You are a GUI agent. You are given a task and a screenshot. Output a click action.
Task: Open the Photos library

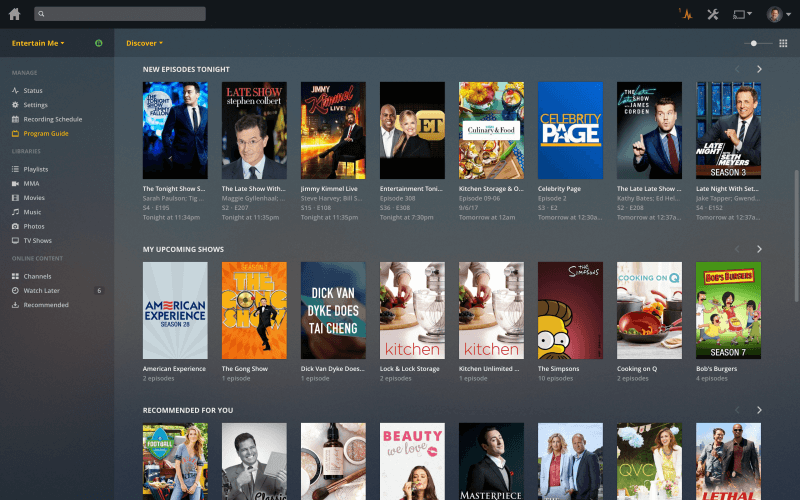pos(34,226)
